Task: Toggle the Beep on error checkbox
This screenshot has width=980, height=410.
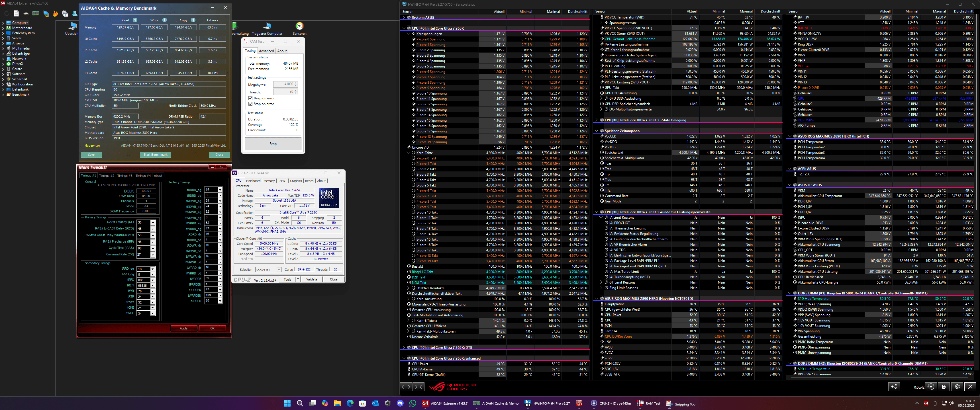Action: (250, 98)
